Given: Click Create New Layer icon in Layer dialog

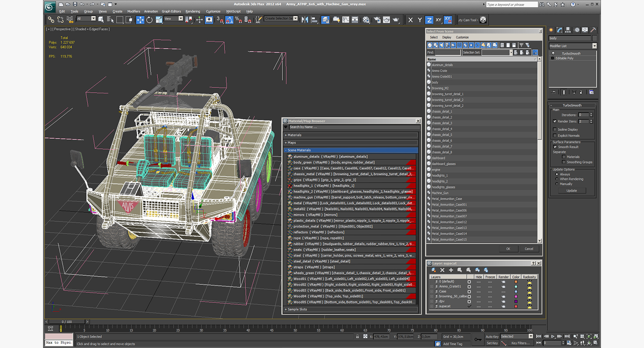Looking at the screenshot, I should point(433,270).
